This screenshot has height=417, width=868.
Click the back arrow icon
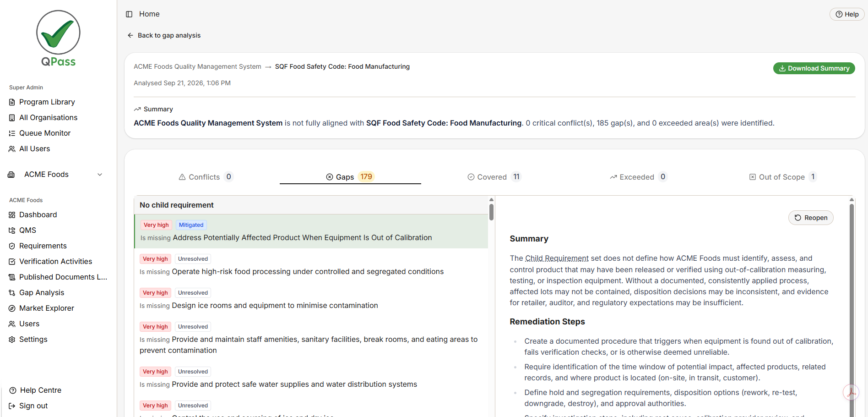[130, 35]
